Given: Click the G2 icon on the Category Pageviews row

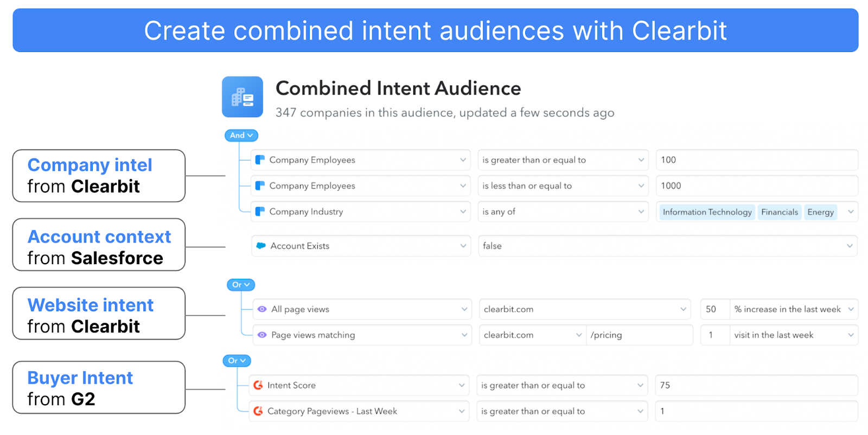Looking at the screenshot, I should 258,411.
